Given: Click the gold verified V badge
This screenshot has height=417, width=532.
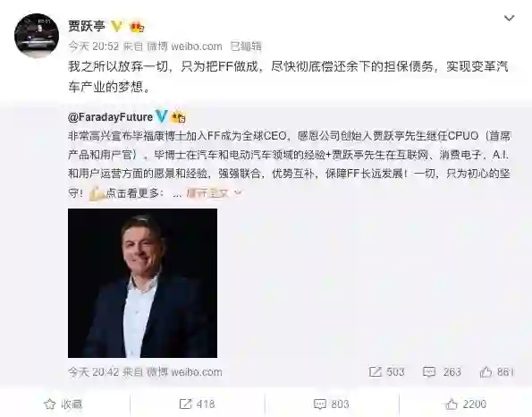Looking at the screenshot, I should point(117,27).
